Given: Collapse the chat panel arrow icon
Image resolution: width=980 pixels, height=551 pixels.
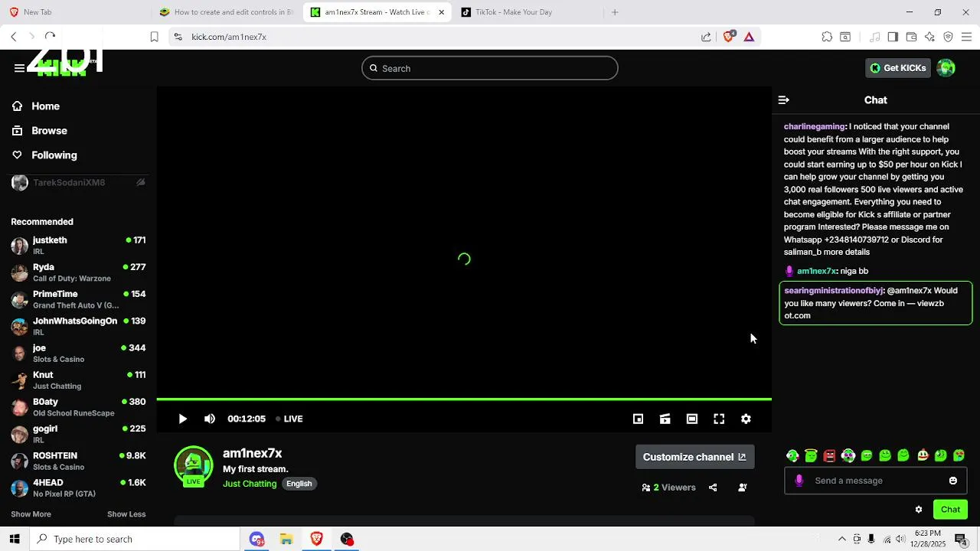Looking at the screenshot, I should pyautogui.click(x=783, y=100).
